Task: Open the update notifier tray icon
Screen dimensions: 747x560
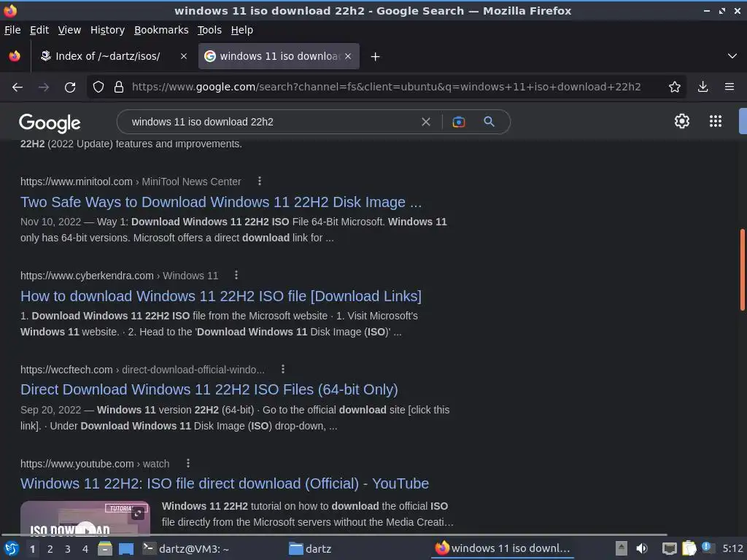Action: 708,548
